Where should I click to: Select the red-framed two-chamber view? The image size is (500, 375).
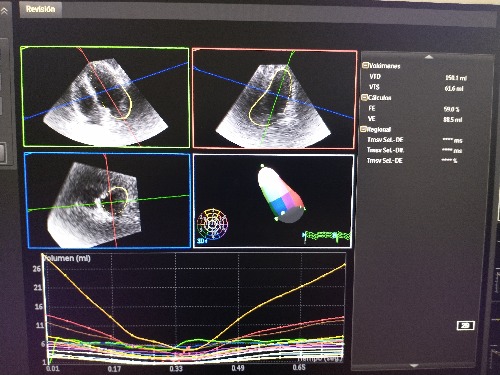[x=275, y=99]
